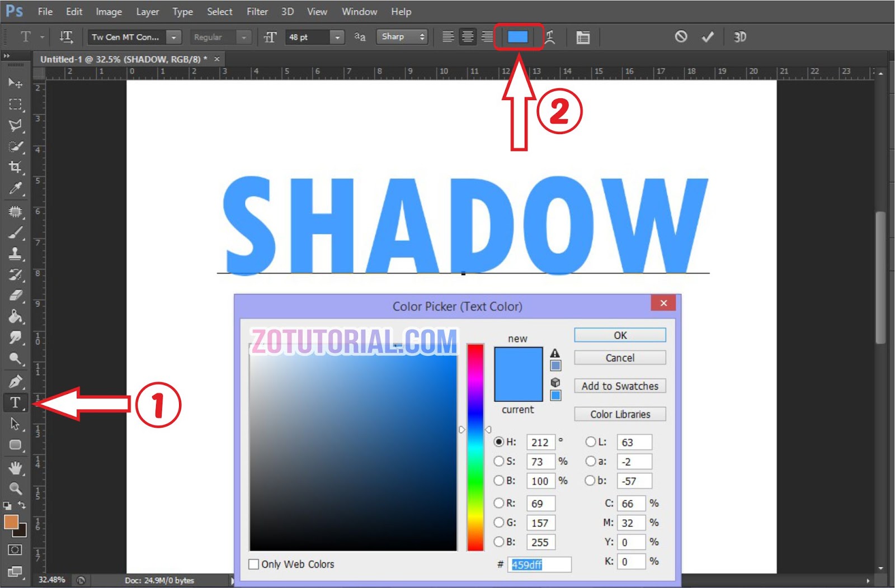The width and height of the screenshot is (895, 588).
Task: Toggle the Character panel
Action: click(x=583, y=37)
